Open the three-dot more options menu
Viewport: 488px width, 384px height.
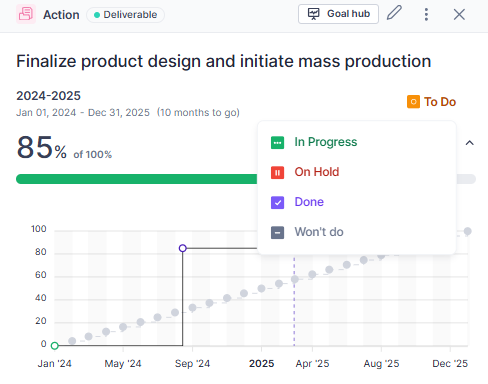coord(426,14)
